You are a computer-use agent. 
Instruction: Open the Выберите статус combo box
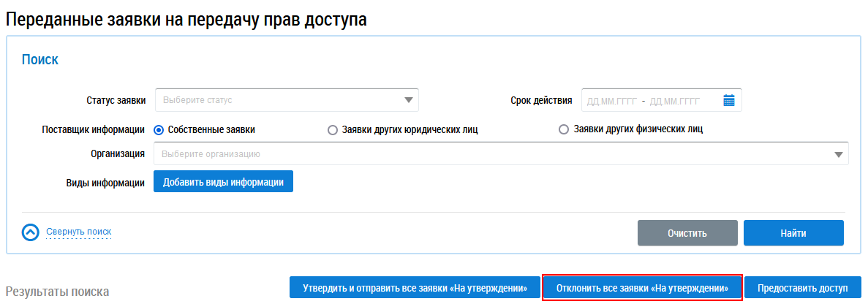click(x=278, y=100)
